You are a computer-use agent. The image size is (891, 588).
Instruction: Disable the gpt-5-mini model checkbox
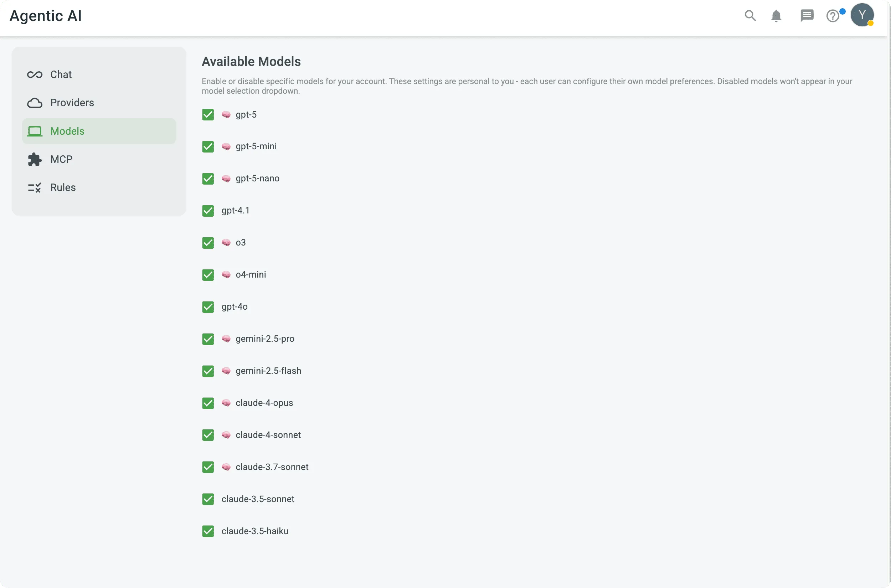tap(208, 146)
